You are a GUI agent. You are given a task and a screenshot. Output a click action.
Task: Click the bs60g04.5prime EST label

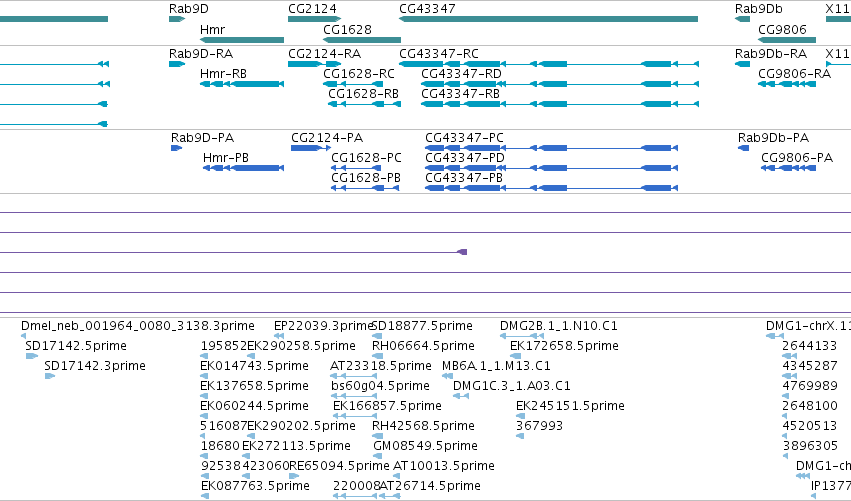[380, 386]
